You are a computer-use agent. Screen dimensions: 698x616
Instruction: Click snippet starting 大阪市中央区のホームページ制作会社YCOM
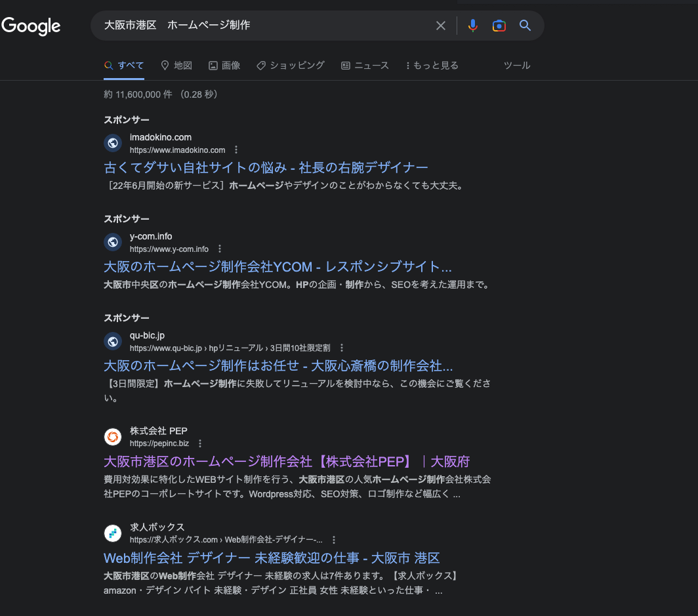pyautogui.click(x=297, y=285)
